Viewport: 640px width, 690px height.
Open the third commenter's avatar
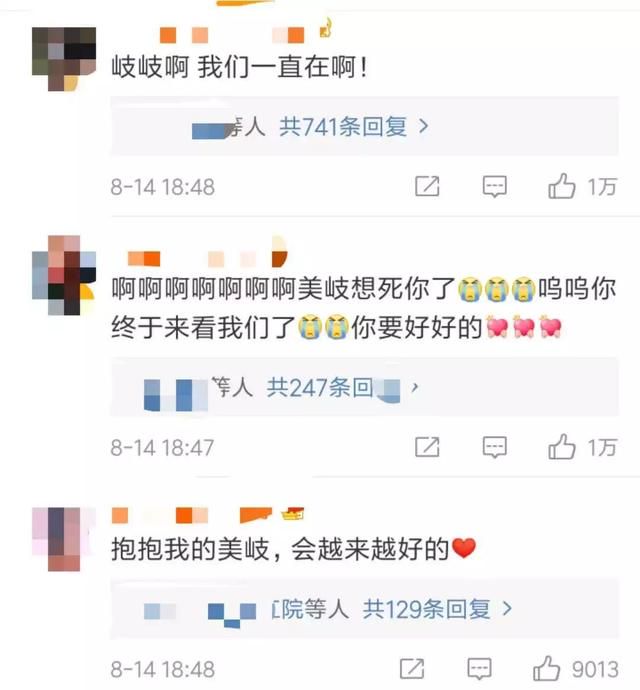click(64, 539)
